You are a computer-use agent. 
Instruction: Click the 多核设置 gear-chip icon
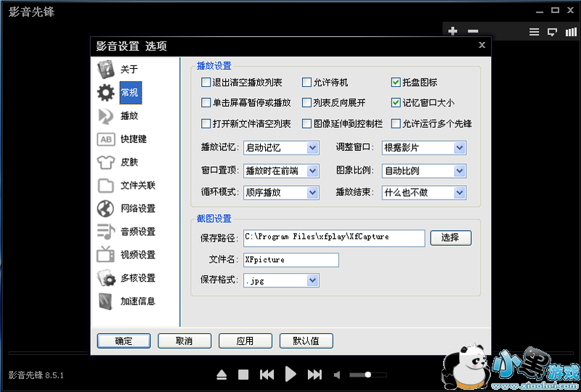pyautogui.click(x=106, y=278)
